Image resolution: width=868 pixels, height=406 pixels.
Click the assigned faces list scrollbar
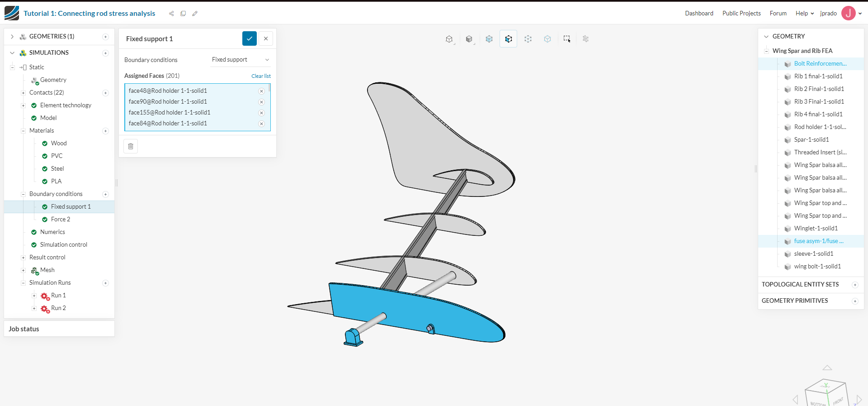click(x=269, y=88)
